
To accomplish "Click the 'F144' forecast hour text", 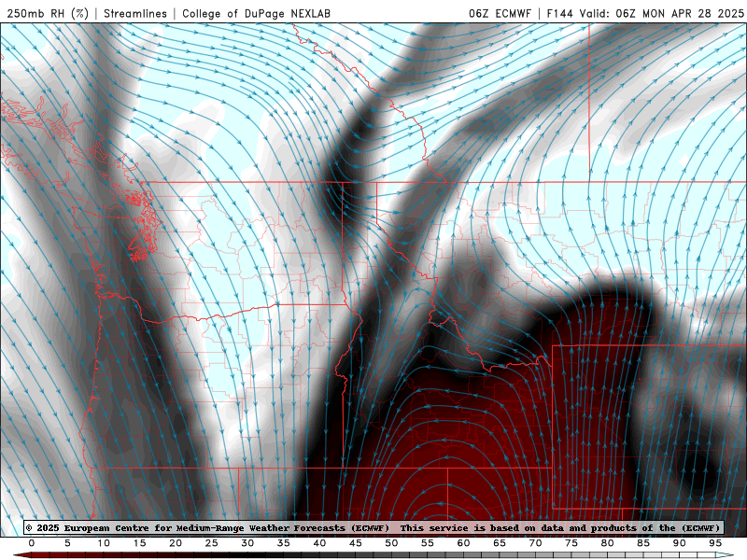I will click(x=559, y=13).
